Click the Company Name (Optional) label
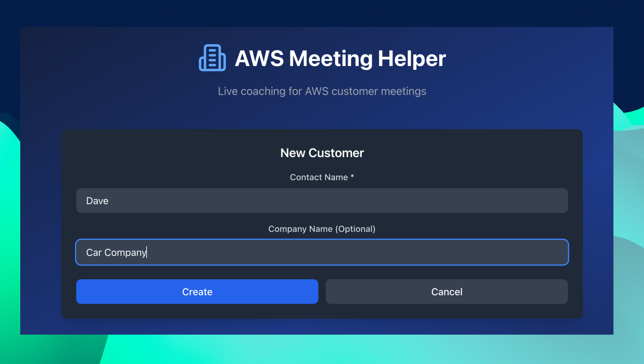Image resolution: width=644 pixels, height=364 pixels. [x=322, y=229]
